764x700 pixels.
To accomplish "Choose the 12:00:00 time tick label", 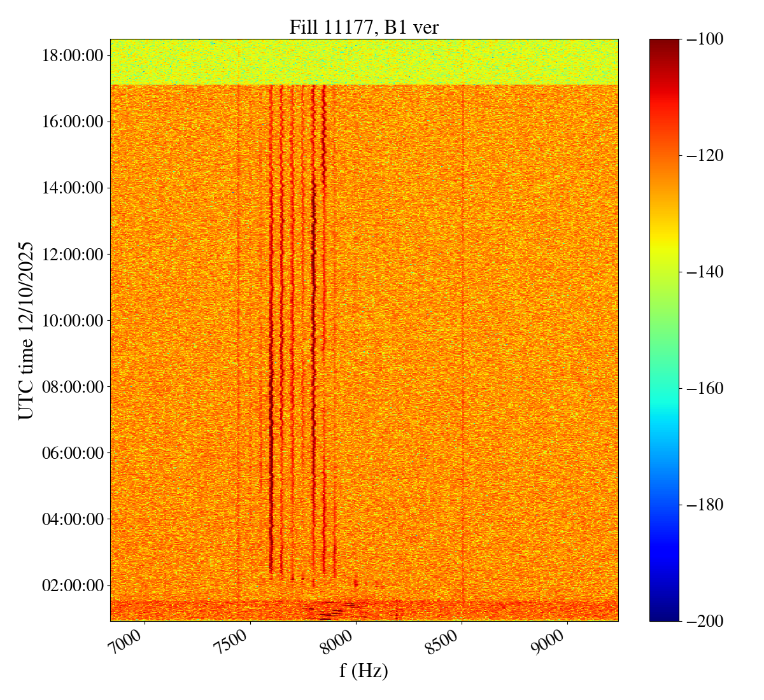I will pyautogui.click(x=73, y=254).
